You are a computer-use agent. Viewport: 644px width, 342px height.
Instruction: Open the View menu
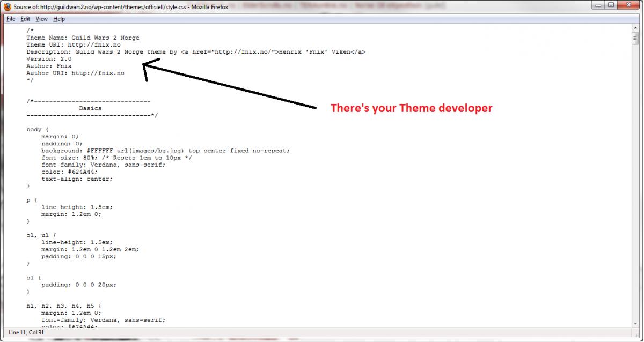(42, 19)
